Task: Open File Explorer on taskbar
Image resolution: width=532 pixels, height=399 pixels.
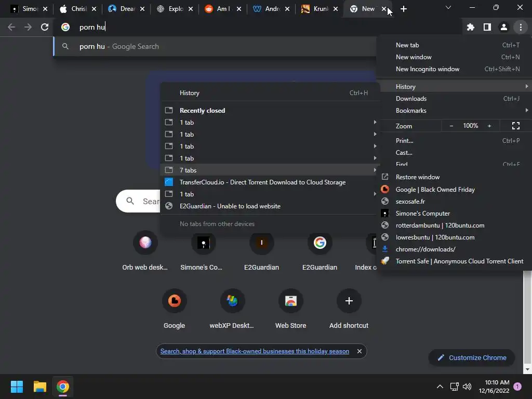Action: click(39, 387)
